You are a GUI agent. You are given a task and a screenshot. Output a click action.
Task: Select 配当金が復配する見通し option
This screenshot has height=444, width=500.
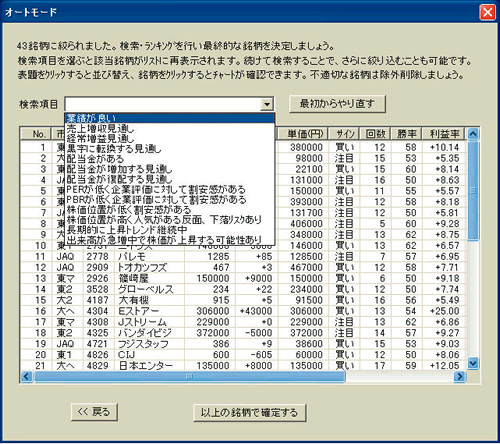tap(169, 179)
